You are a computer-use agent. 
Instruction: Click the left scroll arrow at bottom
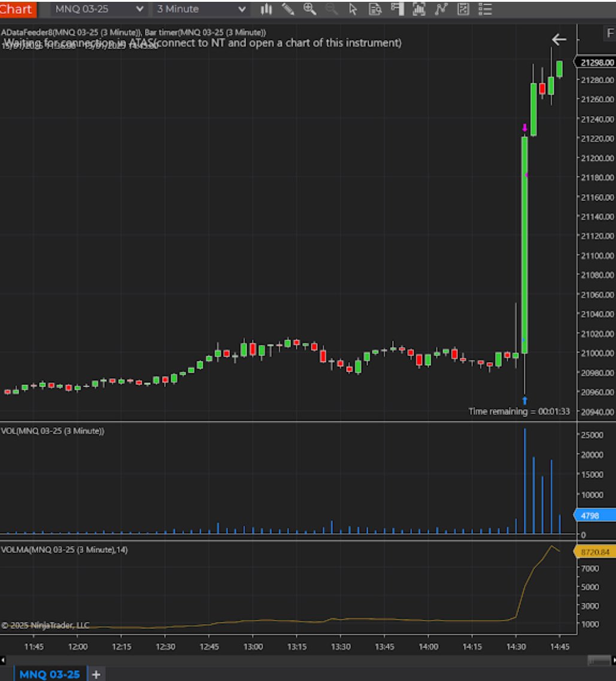(x=2, y=660)
